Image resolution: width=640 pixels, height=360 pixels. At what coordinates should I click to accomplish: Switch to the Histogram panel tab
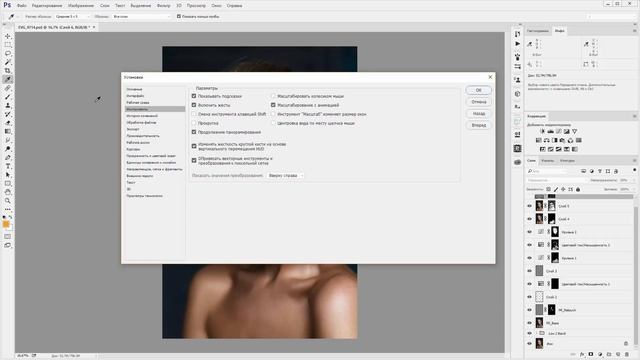(538, 31)
